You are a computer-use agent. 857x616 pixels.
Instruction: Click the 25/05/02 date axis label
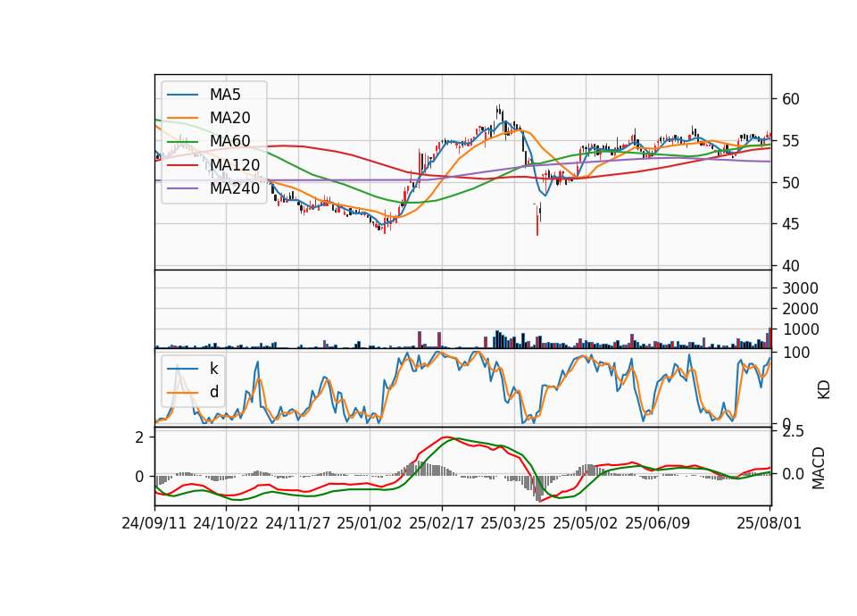[x=586, y=524]
